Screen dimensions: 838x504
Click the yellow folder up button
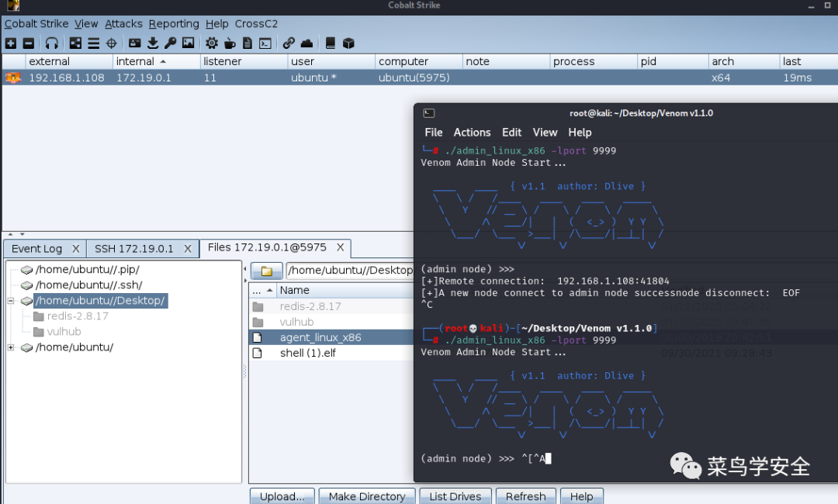coord(266,271)
